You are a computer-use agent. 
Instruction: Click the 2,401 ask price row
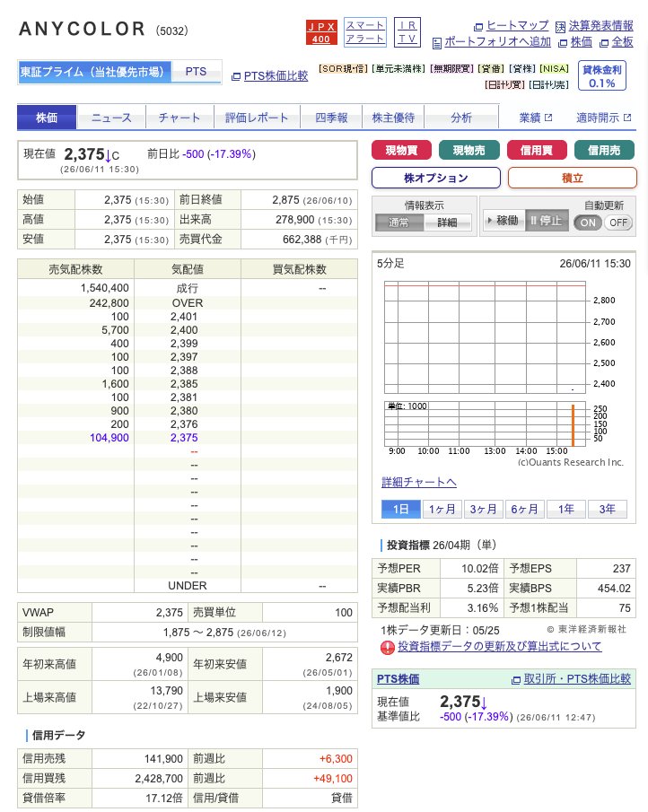click(x=188, y=317)
